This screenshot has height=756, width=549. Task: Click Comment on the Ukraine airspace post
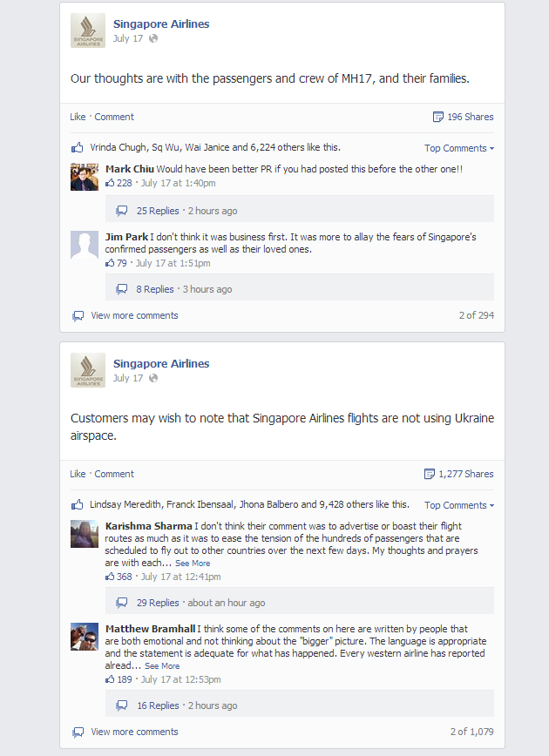[114, 474]
